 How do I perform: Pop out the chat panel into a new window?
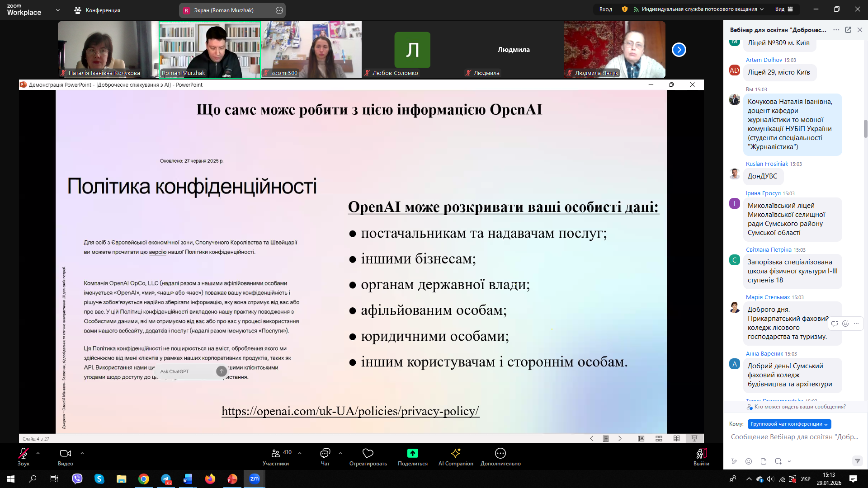pyautogui.click(x=848, y=30)
